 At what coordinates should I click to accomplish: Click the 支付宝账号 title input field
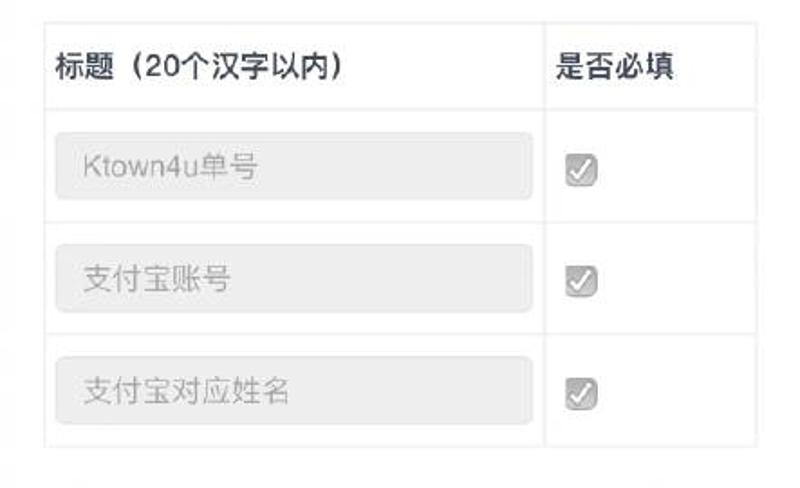coord(294,278)
